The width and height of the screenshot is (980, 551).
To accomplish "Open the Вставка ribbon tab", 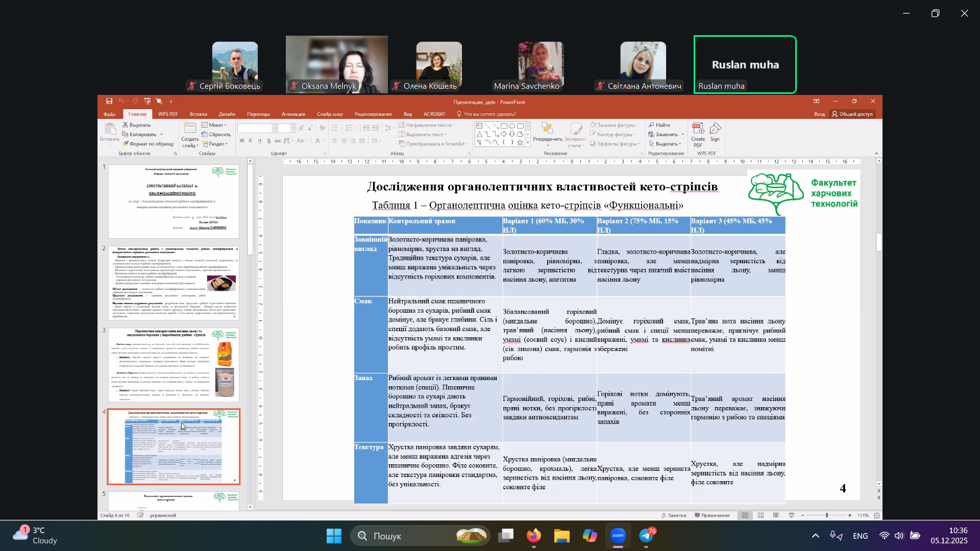I will click(198, 114).
